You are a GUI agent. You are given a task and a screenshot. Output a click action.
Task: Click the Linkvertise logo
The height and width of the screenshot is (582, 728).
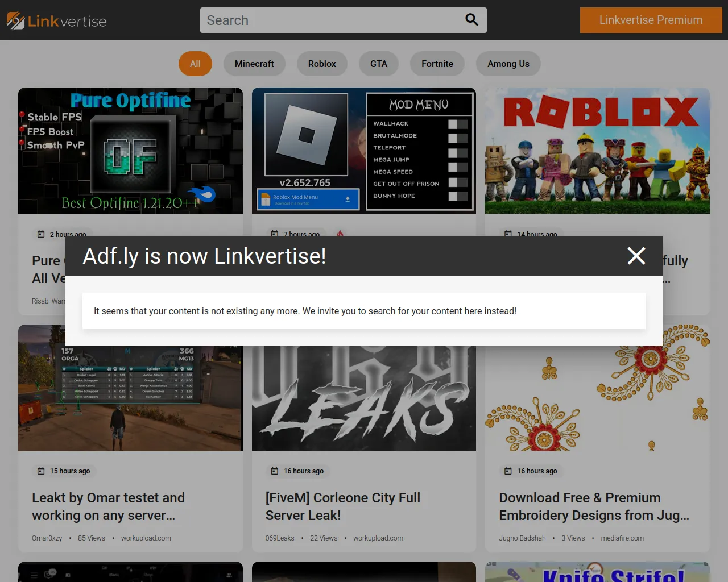pyautogui.click(x=56, y=20)
